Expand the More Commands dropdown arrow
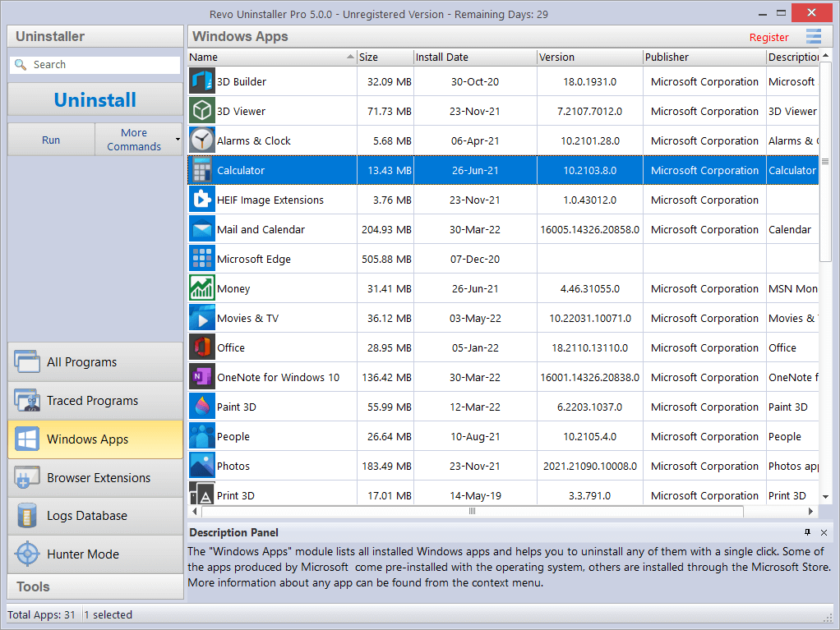Viewport: 840px width, 630px height. click(x=178, y=140)
